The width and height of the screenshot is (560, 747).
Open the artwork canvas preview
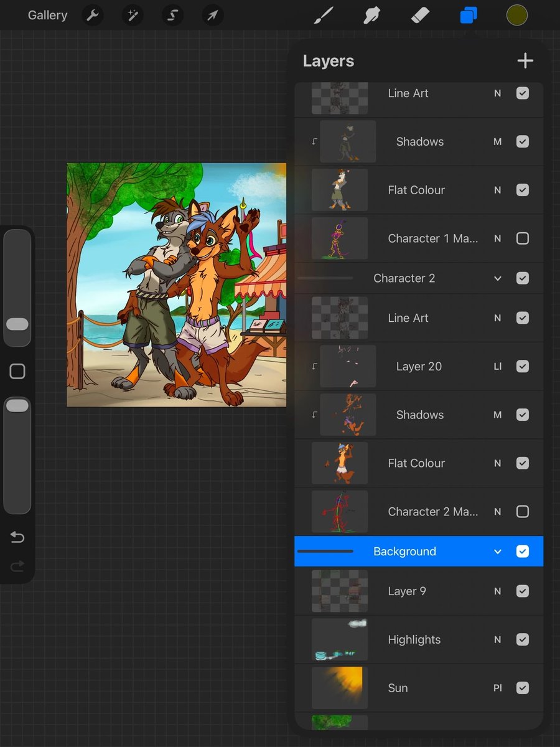click(177, 284)
